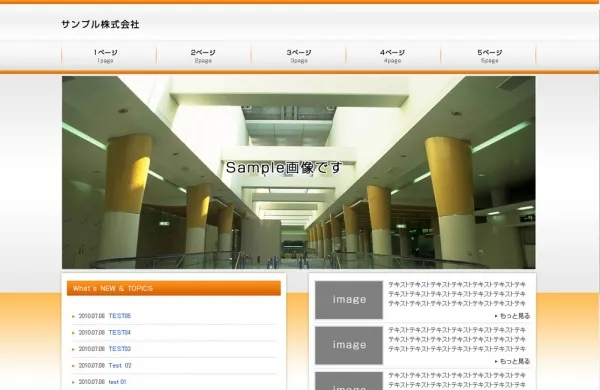Click the arrow bullet beside TEST05

[x=73, y=316]
